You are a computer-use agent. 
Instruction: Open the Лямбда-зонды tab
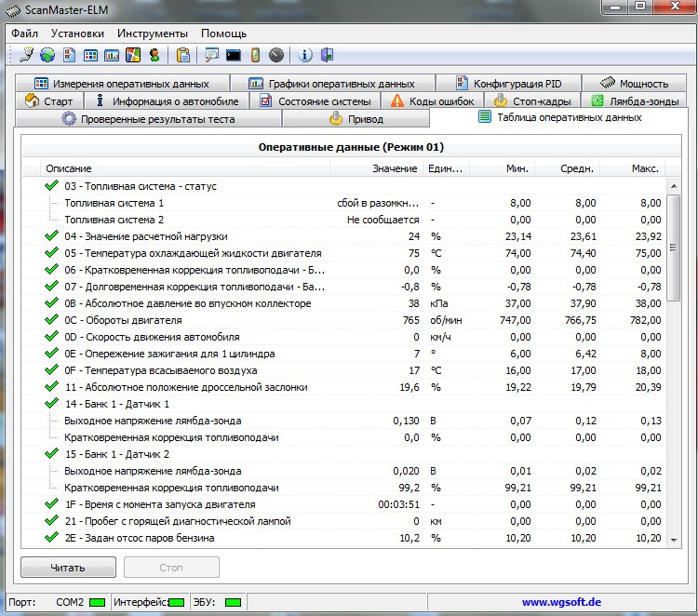click(635, 101)
